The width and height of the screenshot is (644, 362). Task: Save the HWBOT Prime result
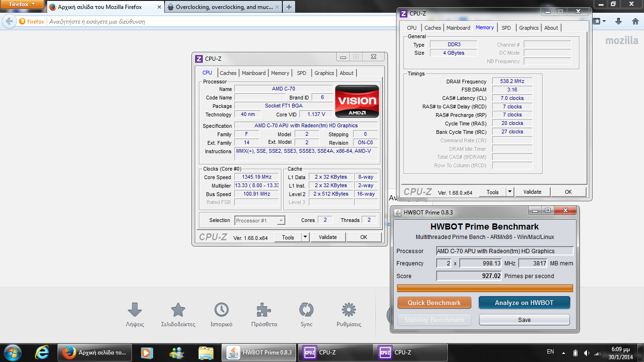click(524, 320)
